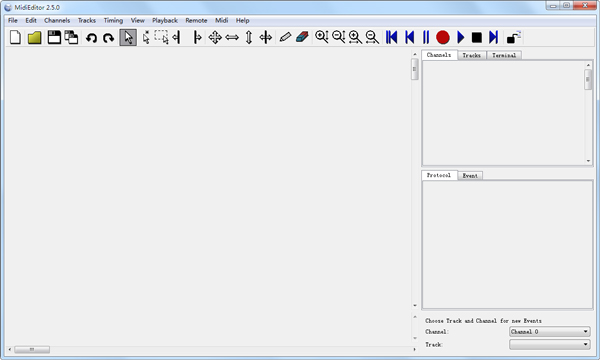Viewport: 600px width, 360px height.
Task: Step back one measure
Action: (x=409, y=37)
